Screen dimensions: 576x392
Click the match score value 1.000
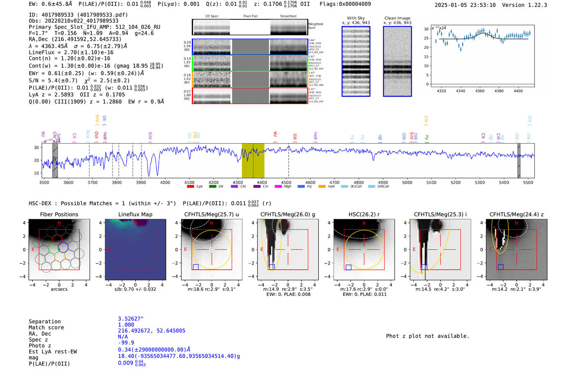[126, 325]
